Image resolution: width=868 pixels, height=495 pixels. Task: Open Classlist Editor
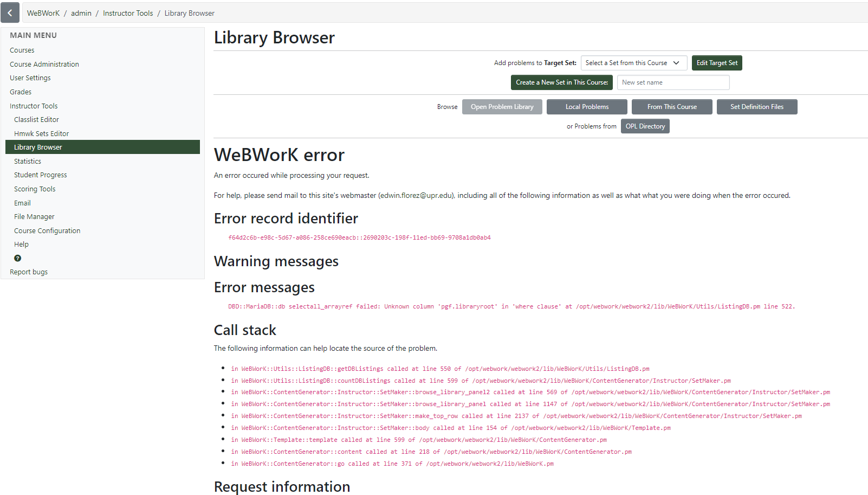[x=36, y=119]
